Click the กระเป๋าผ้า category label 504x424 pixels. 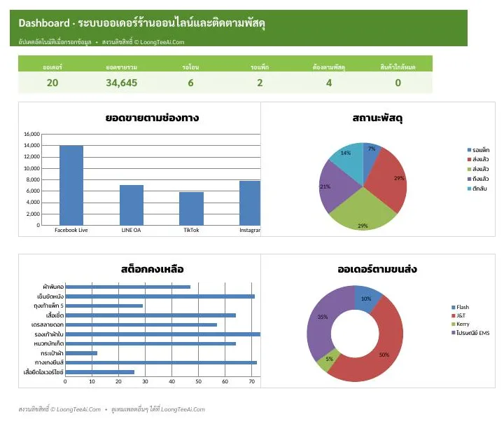coord(52,353)
